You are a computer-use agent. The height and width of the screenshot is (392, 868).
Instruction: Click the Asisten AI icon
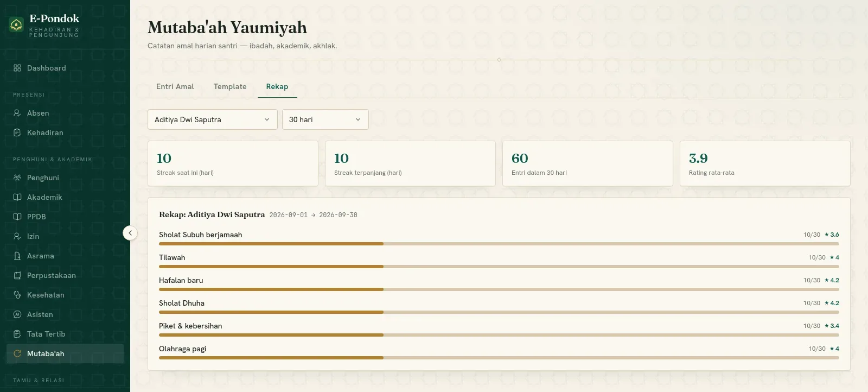point(17,314)
